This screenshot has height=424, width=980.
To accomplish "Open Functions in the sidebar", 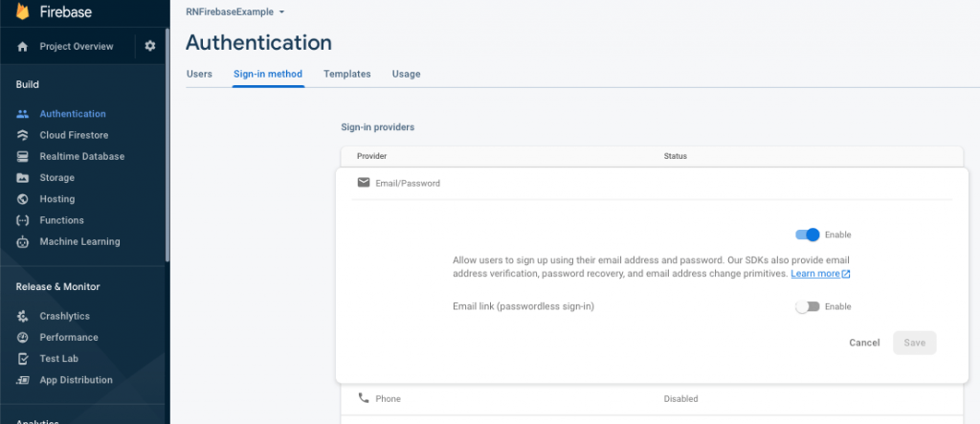I will [x=61, y=220].
